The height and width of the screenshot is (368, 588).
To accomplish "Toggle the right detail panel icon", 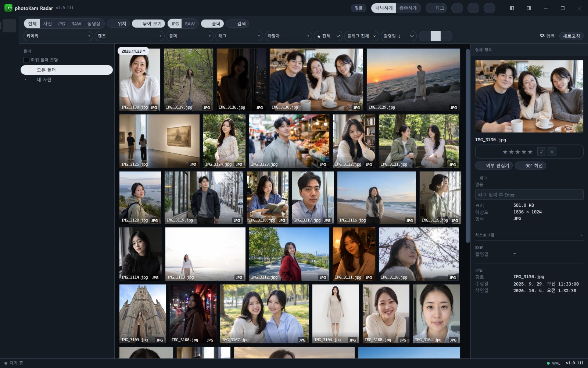I will [528, 8].
